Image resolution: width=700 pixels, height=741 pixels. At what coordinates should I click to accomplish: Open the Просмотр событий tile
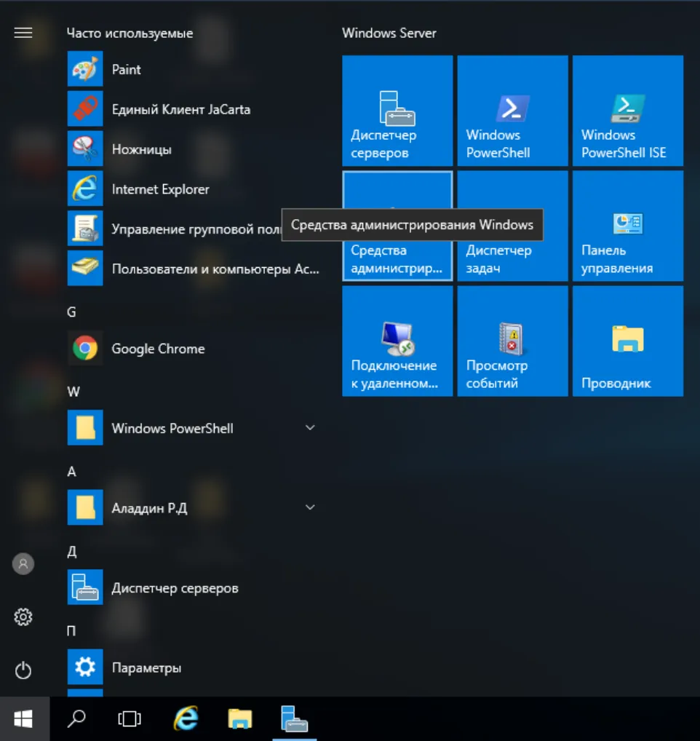(512, 341)
